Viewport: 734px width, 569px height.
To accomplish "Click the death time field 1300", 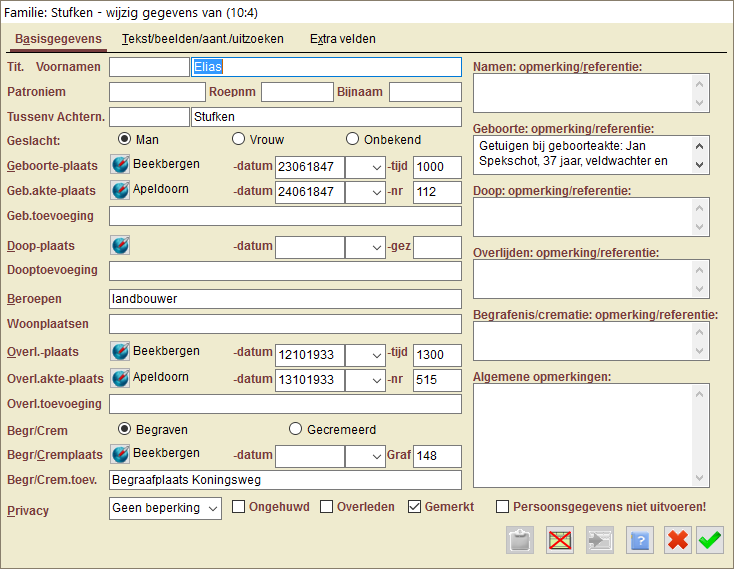I will pyautogui.click(x=437, y=355).
